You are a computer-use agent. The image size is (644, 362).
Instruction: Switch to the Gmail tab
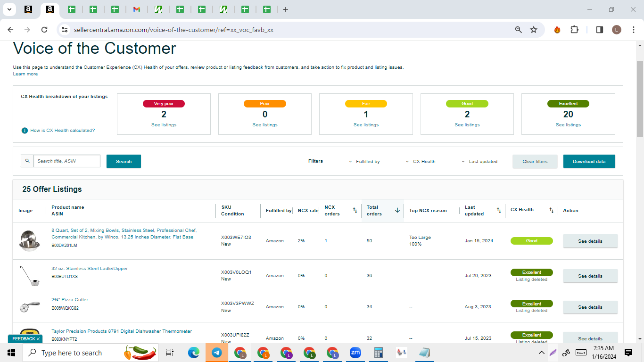(x=137, y=9)
